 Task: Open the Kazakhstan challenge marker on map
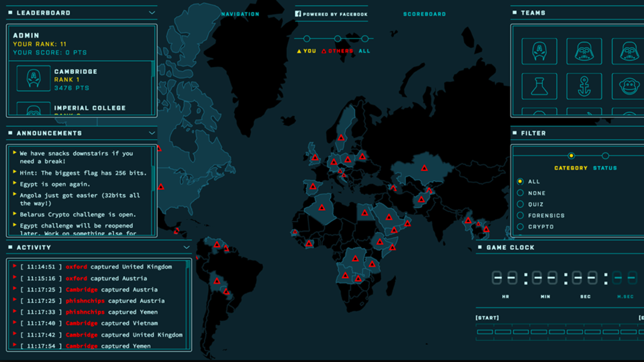pos(424,168)
